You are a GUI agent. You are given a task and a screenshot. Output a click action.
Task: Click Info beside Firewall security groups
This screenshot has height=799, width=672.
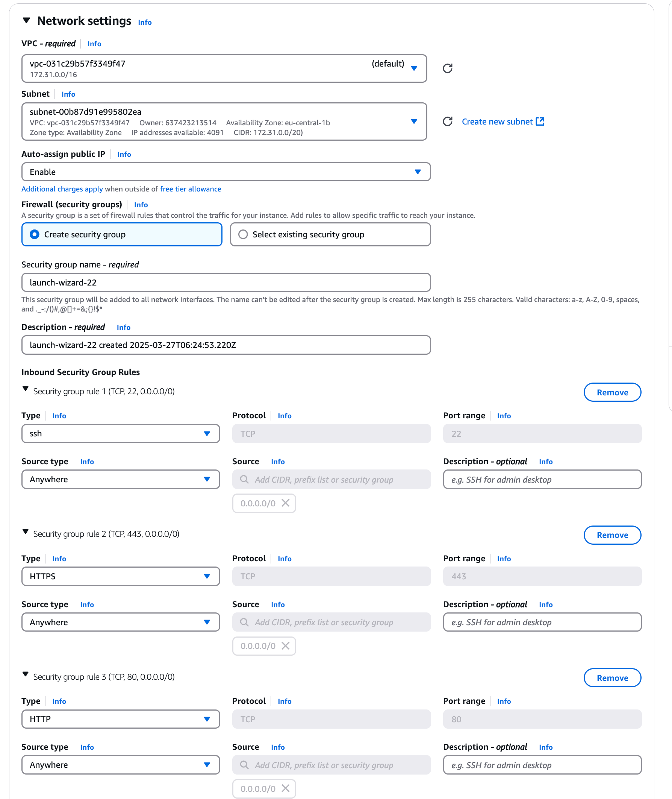pyautogui.click(x=141, y=205)
